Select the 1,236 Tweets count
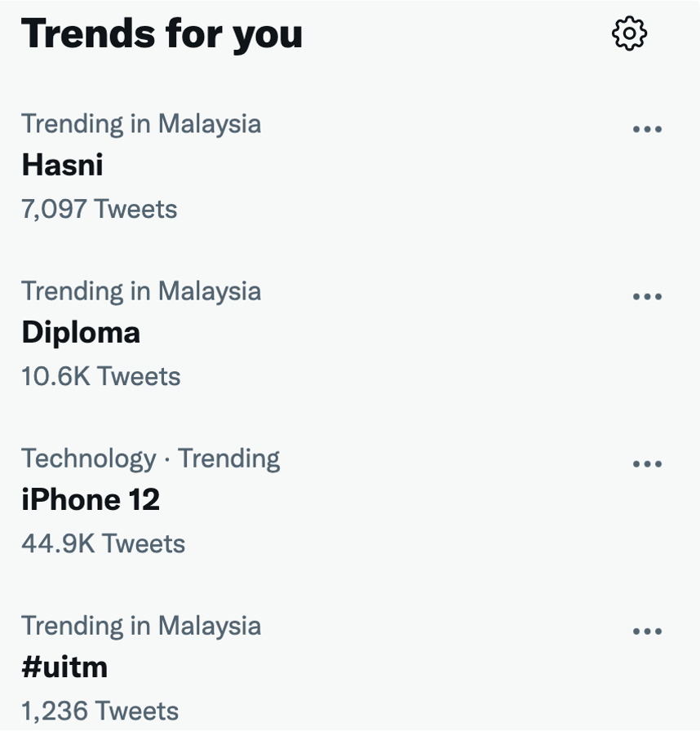The height and width of the screenshot is (731, 700). (x=100, y=711)
